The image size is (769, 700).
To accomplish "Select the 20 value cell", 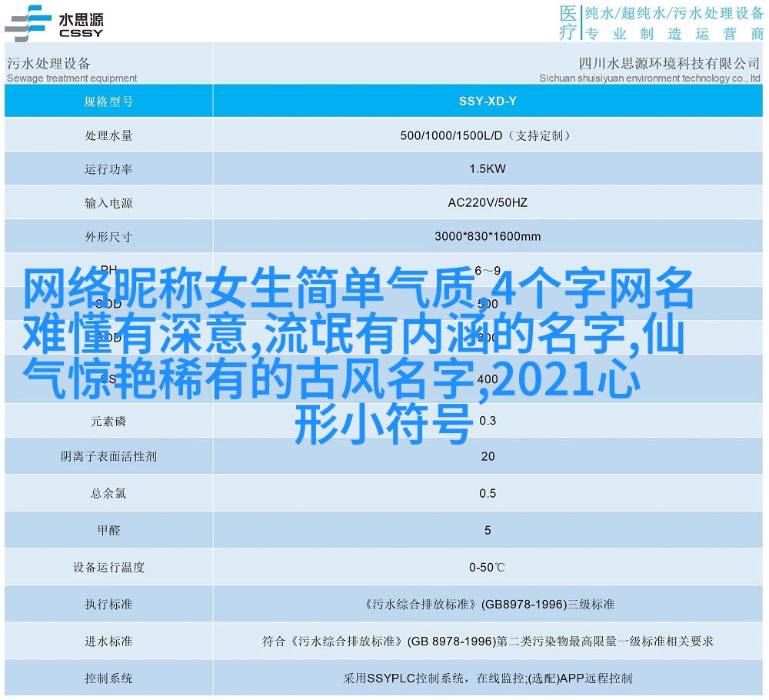I will point(488,457).
